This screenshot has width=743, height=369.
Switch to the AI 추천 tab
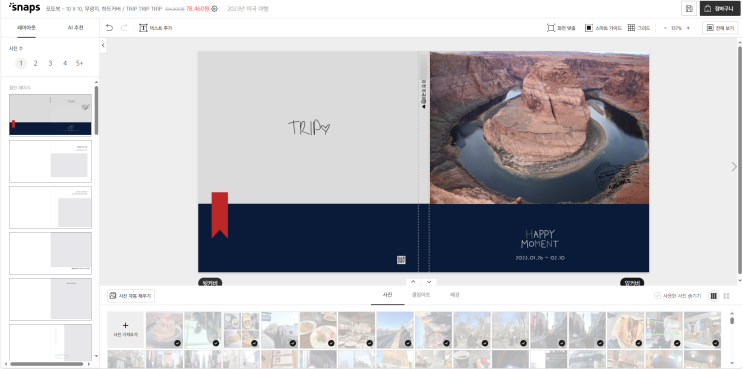75,28
